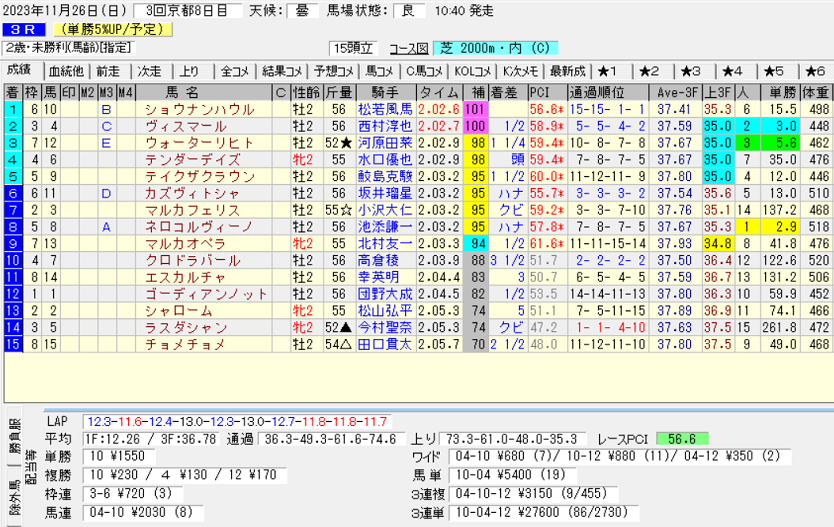Switch to the 前走 tab
The width and height of the screenshot is (834, 527).
click(107, 71)
